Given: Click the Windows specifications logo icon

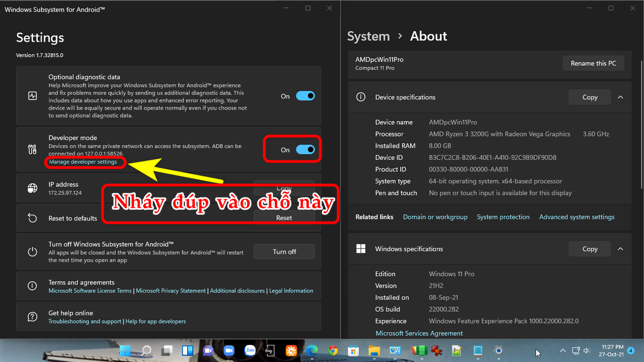Looking at the screenshot, I should [x=361, y=249].
